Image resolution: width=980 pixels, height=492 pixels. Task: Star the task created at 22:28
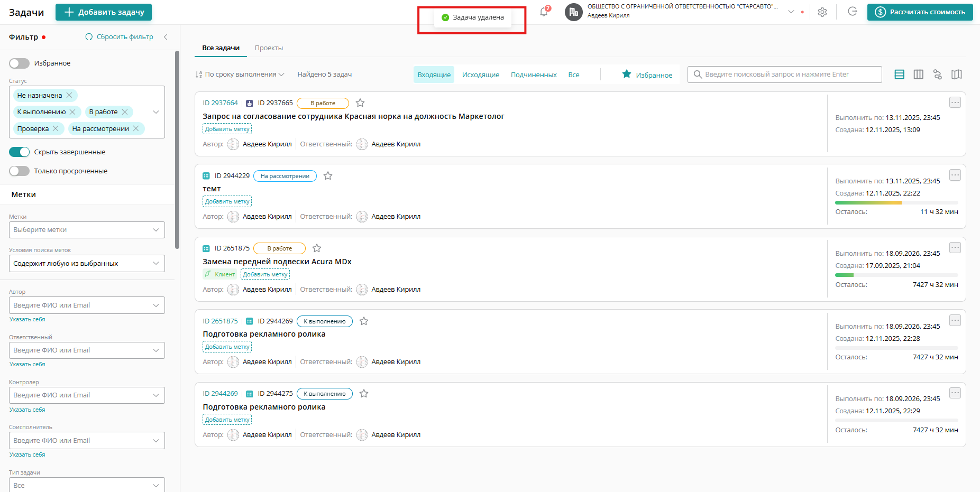tap(364, 321)
